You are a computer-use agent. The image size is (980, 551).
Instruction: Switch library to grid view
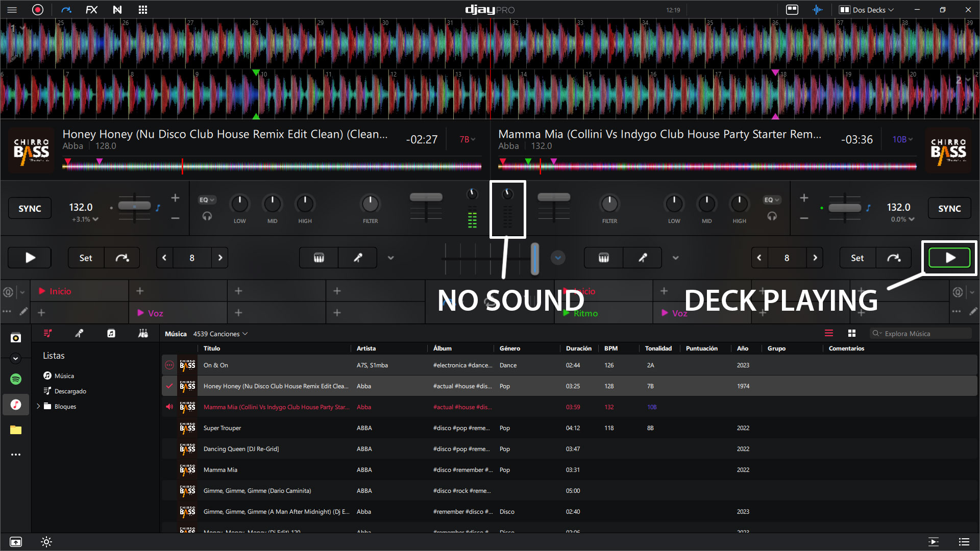click(851, 333)
